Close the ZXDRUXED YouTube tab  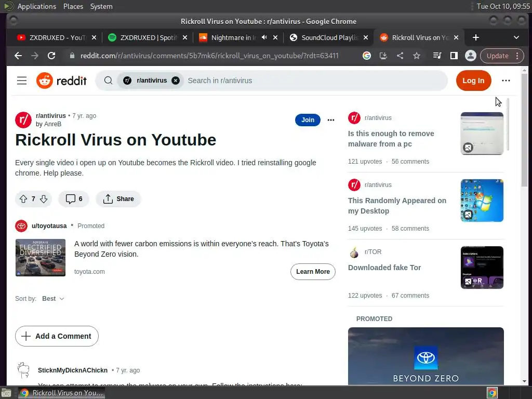point(94,37)
